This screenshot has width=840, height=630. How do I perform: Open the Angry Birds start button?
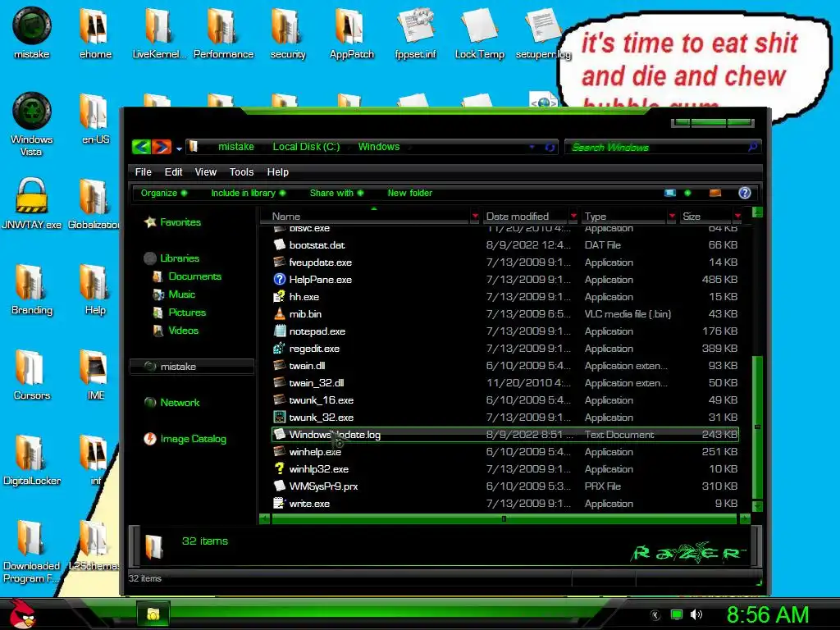point(22,614)
